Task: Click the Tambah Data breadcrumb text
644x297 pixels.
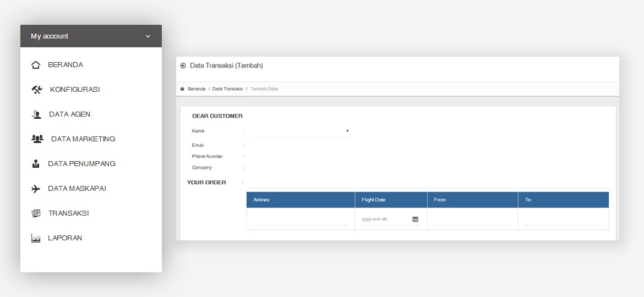Action: (x=264, y=89)
